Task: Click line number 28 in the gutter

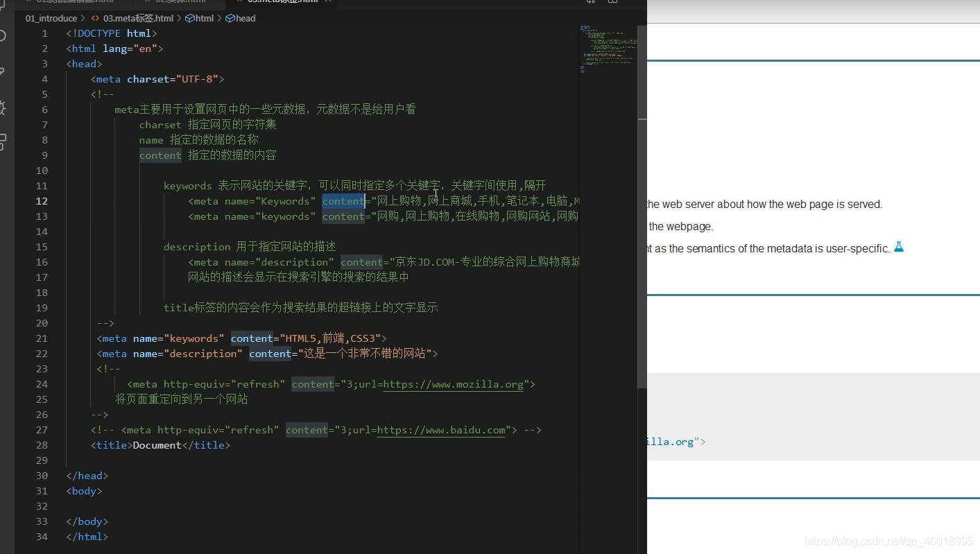Action: point(42,445)
